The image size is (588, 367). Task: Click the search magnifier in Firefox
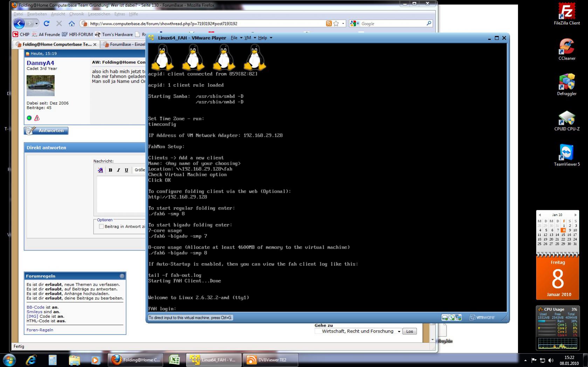tap(429, 23)
